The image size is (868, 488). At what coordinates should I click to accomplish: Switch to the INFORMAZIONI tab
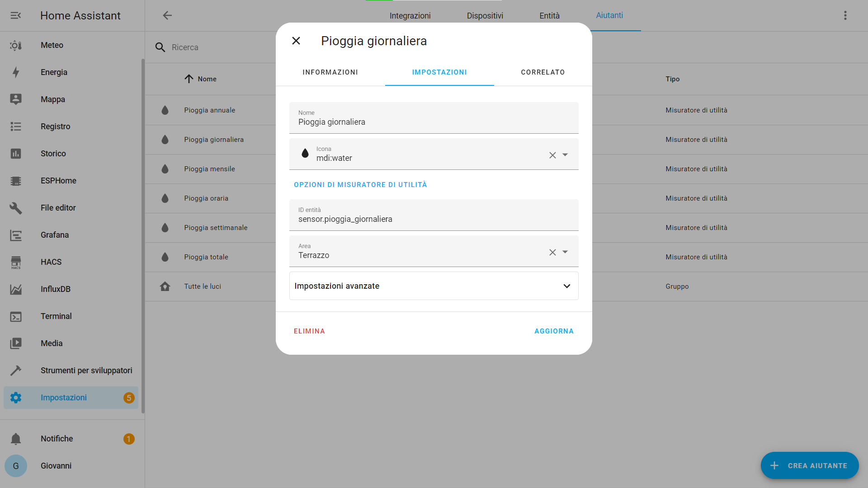330,72
